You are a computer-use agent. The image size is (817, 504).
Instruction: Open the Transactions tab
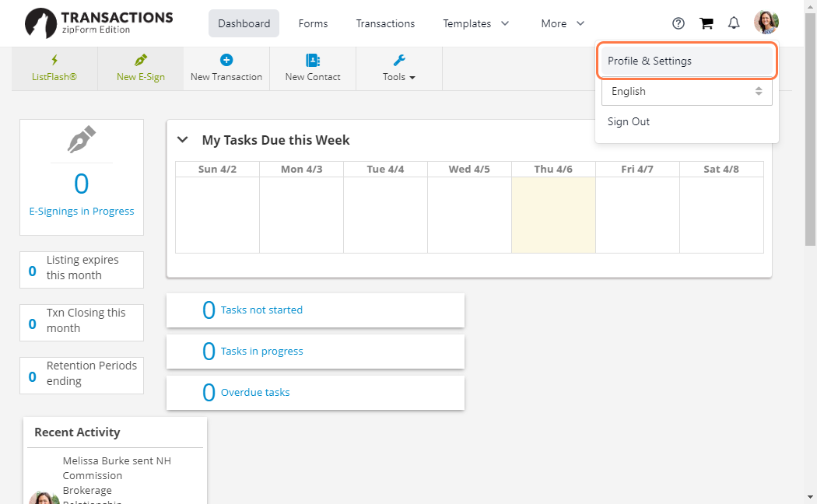[x=385, y=23]
